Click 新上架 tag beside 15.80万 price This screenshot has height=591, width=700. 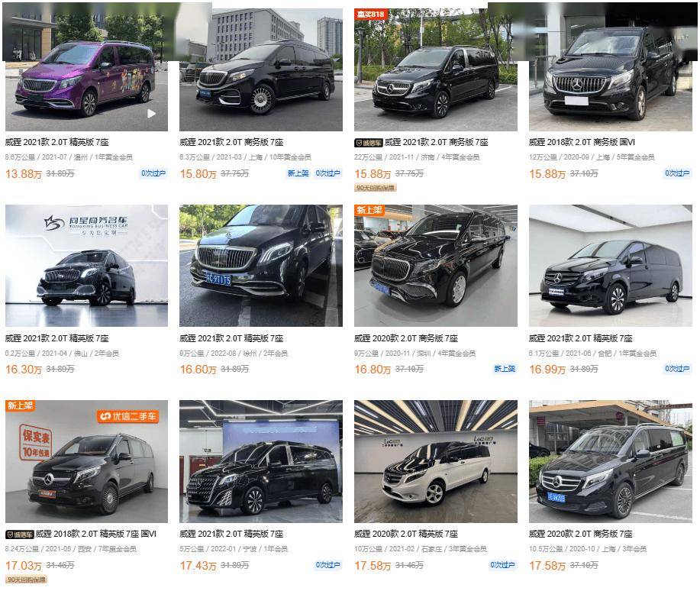(x=298, y=173)
